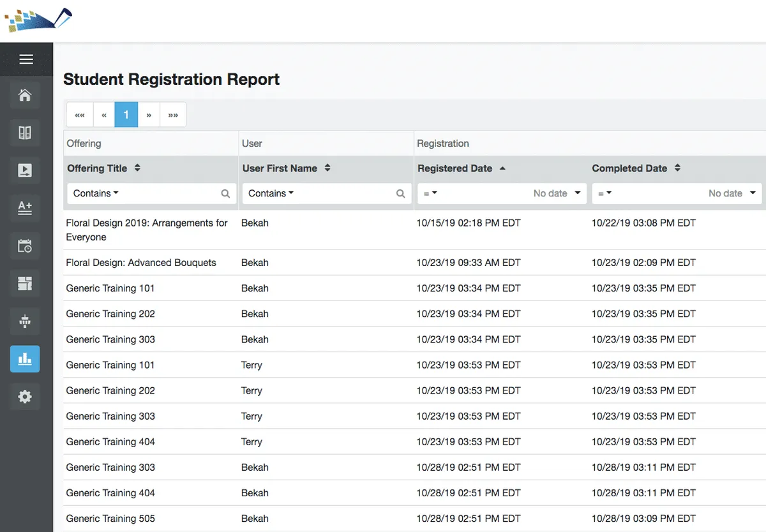The height and width of the screenshot is (532, 766).
Task: Open the A+ grades sidebar icon
Action: click(x=25, y=208)
